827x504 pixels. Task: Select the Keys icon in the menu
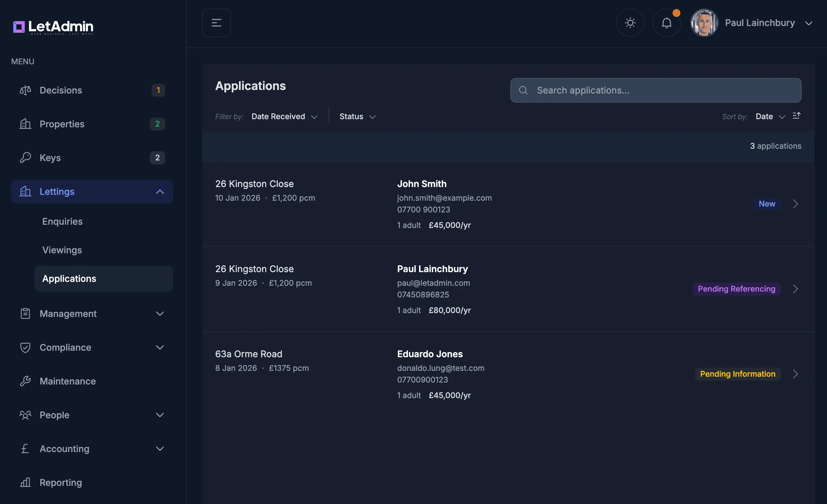(x=25, y=157)
